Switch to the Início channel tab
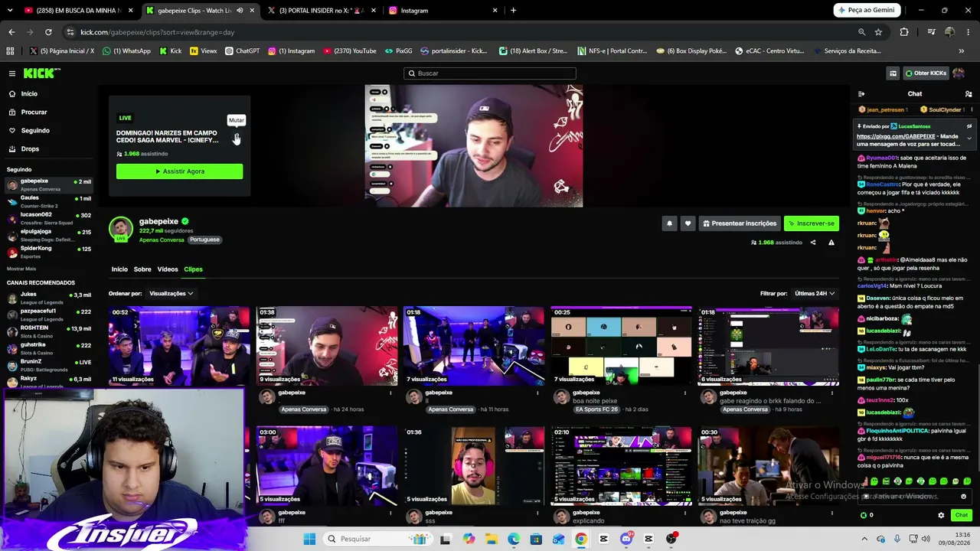The height and width of the screenshot is (551, 980). tap(119, 269)
